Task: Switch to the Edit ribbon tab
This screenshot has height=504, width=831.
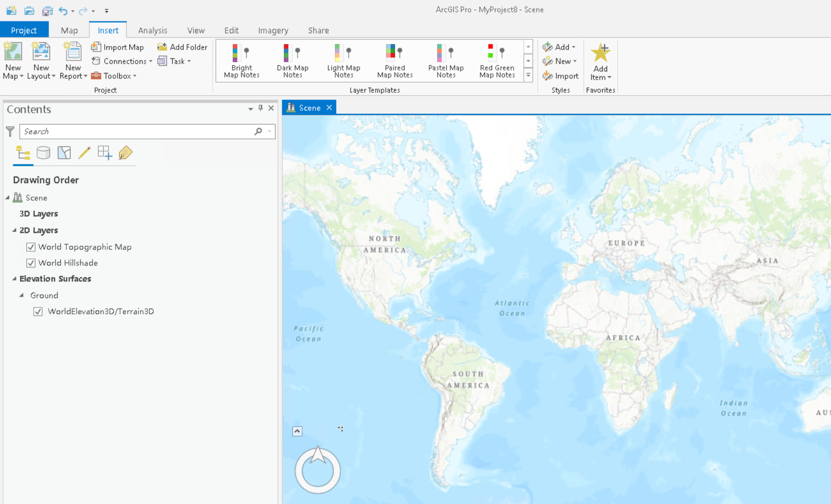Action: point(232,30)
